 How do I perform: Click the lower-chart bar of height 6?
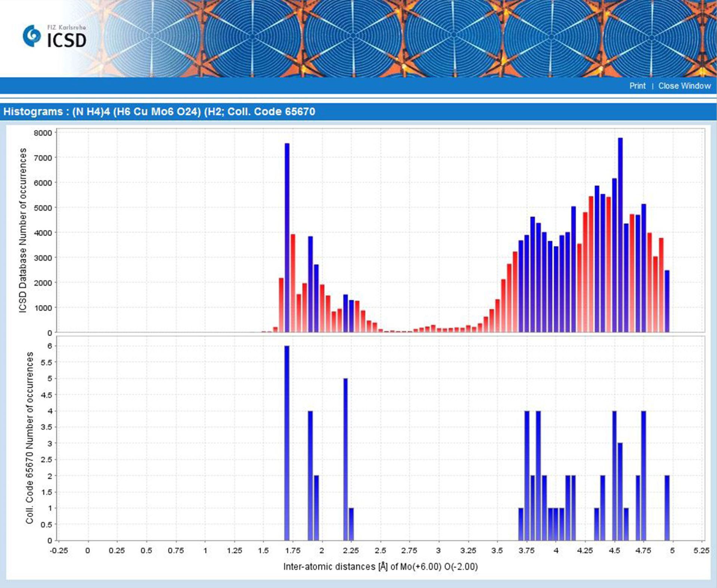click(287, 443)
